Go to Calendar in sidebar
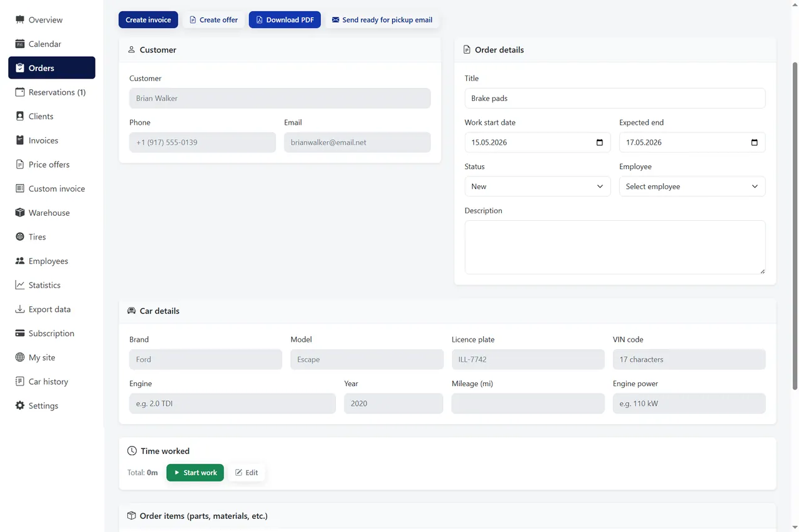The height and width of the screenshot is (532, 799). pos(52,44)
